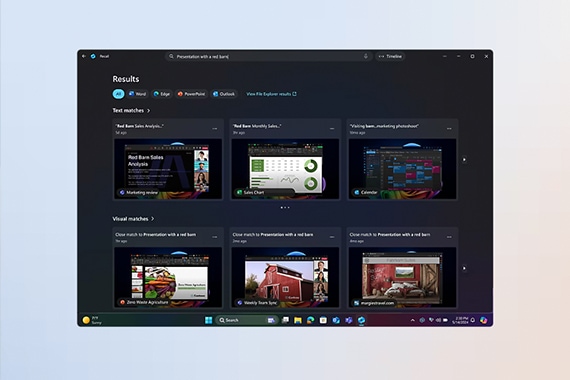Click '"Red Barn Monthly Sales..."' card title
The image size is (570, 380).
tap(257, 126)
